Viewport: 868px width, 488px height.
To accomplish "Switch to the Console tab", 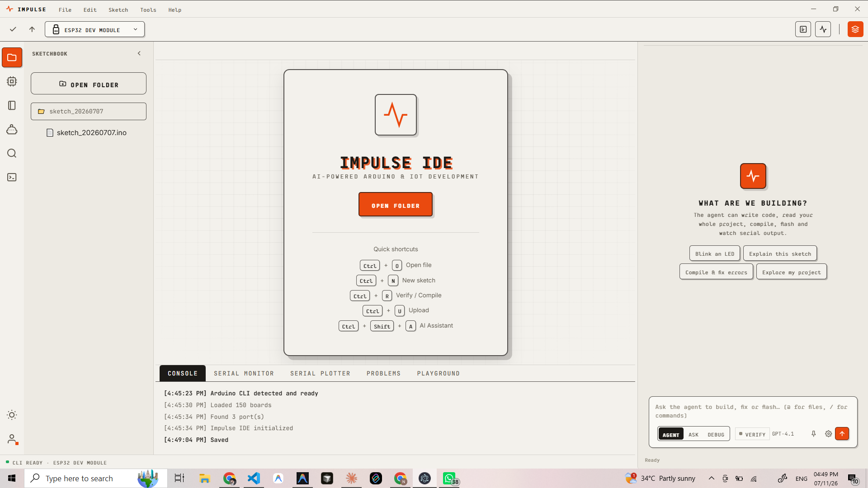I will pyautogui.click(x=183, y=373).
